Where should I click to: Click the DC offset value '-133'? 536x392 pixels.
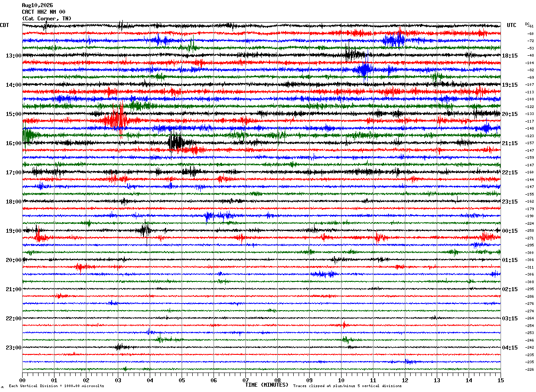point(529,114)
